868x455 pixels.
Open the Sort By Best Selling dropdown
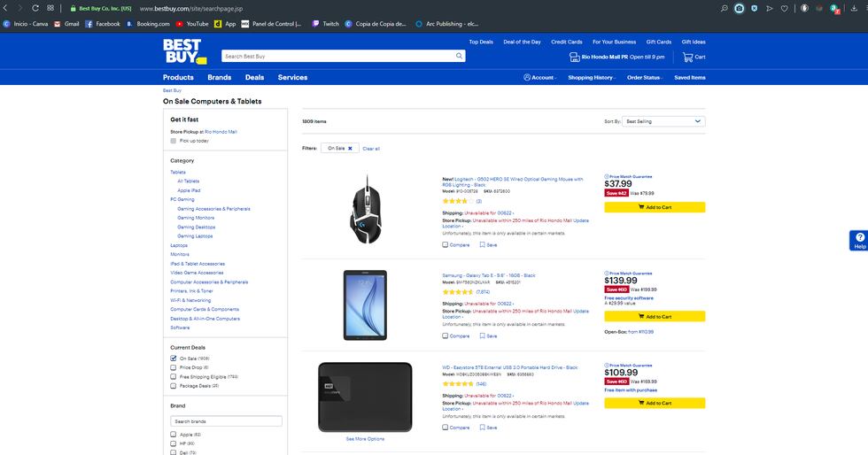pyautogui.click(x=663, y=121)
